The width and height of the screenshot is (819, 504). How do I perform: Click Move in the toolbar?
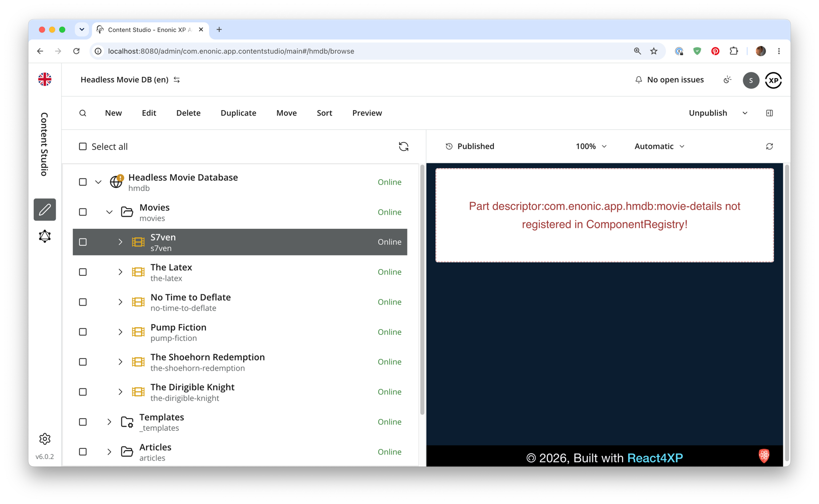(x=286, y=113)
